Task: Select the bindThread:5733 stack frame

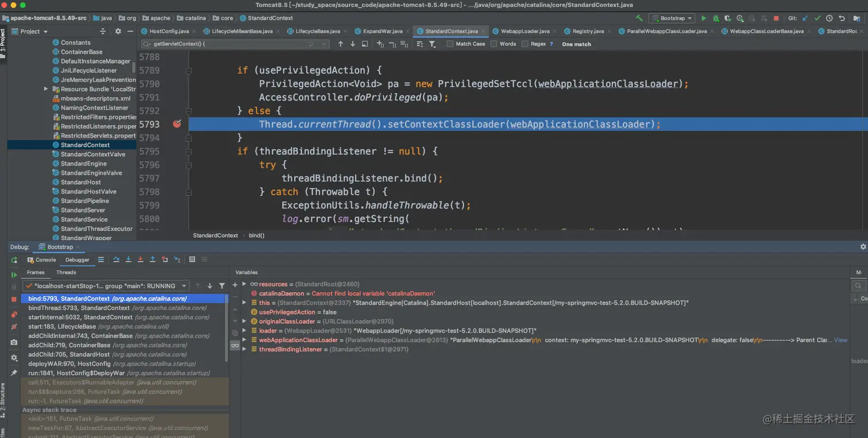Action: tap(125, 308)
